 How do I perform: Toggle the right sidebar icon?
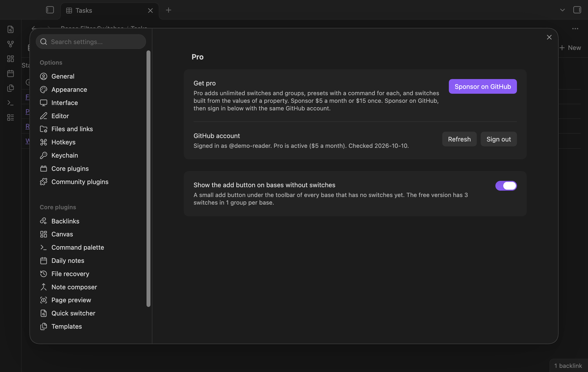click(577, 10)
